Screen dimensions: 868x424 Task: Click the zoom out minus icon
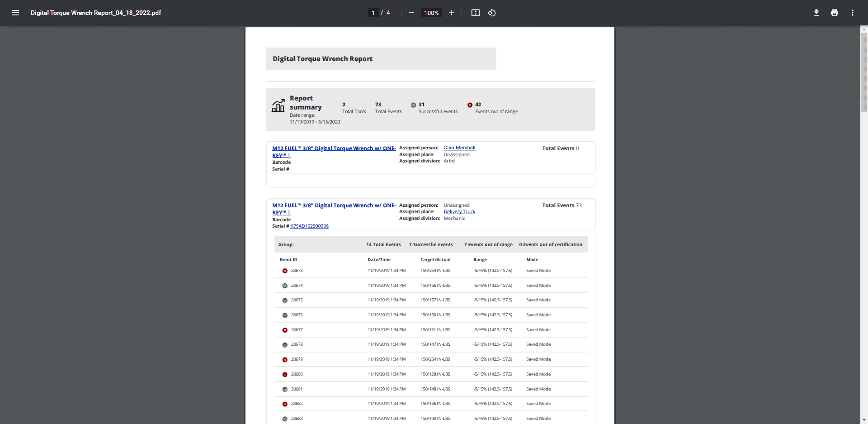411,13
